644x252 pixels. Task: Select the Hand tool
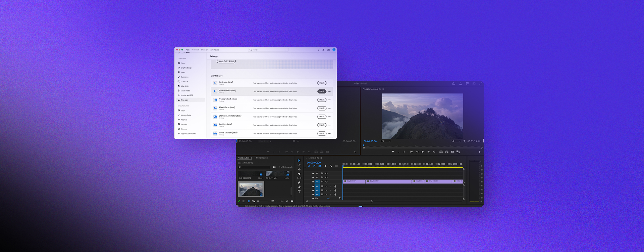(299, 187)
